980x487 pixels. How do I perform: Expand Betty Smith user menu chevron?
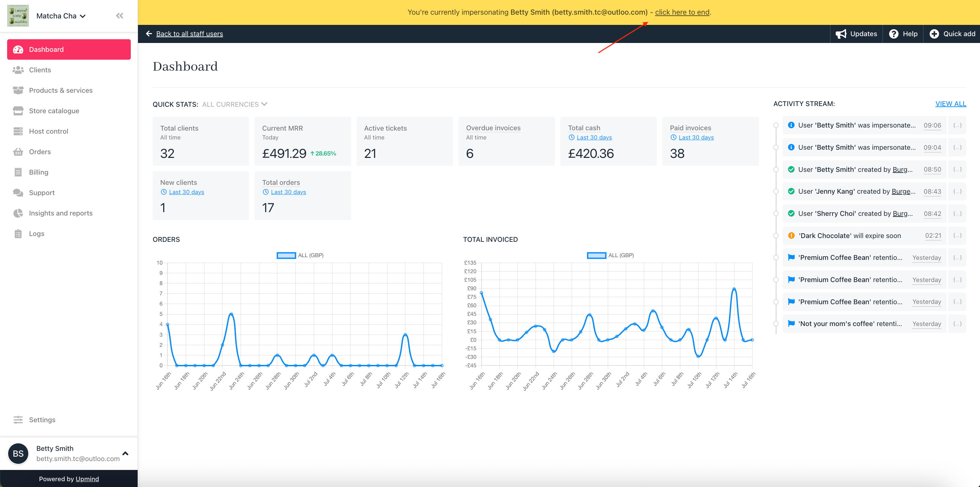[125, 454]
